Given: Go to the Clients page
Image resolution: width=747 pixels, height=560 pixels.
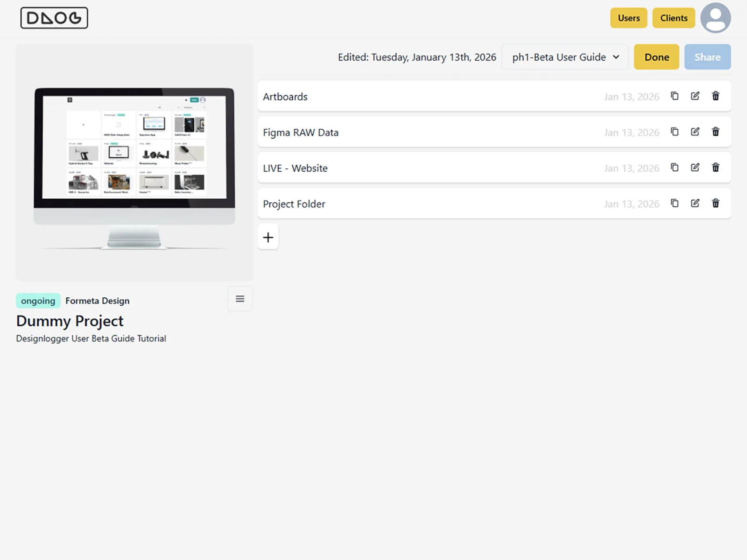Looking at the screenshot, I should [673, 18].
